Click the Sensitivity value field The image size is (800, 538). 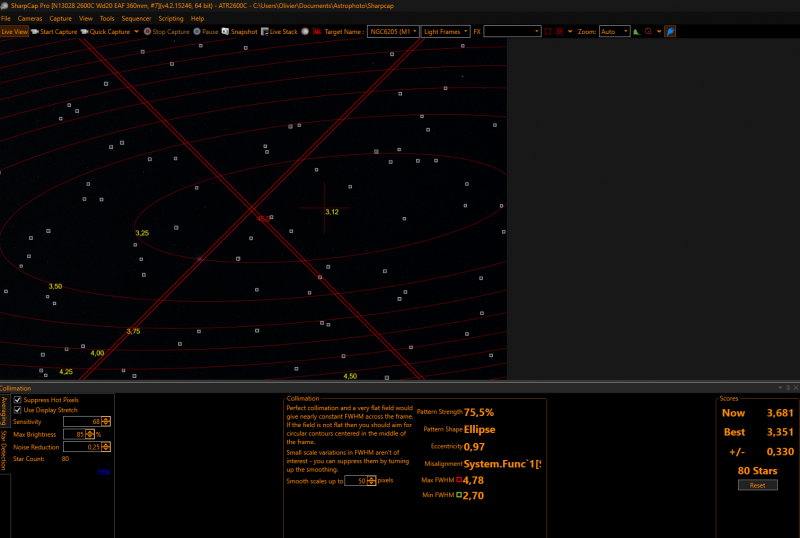[82, 421]
